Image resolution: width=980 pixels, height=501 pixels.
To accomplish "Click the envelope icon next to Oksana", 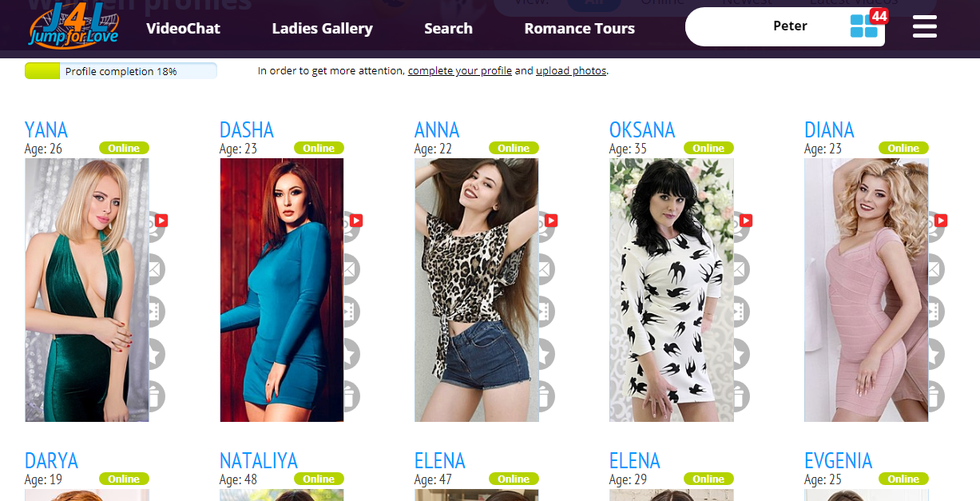I will point(742,269).
